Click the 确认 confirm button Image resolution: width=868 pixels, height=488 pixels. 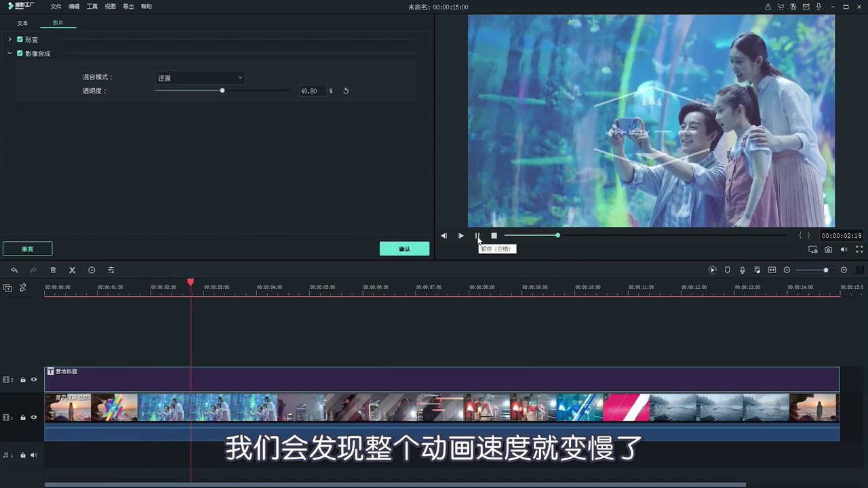tap(404, 249)
